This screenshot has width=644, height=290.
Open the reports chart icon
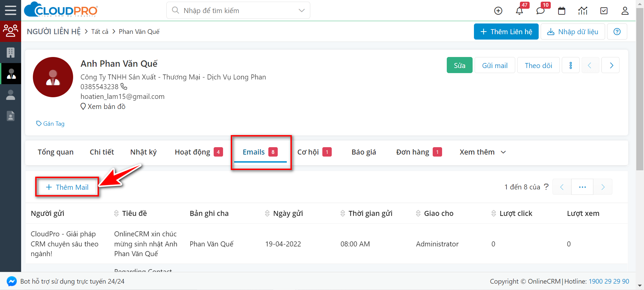pyautogui.click(x=583, y=11)
